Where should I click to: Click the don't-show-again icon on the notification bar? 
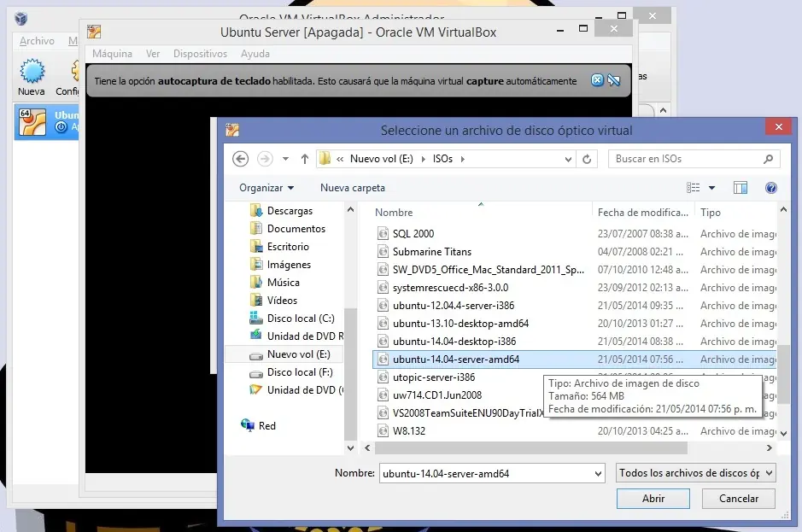pos(614,80)
